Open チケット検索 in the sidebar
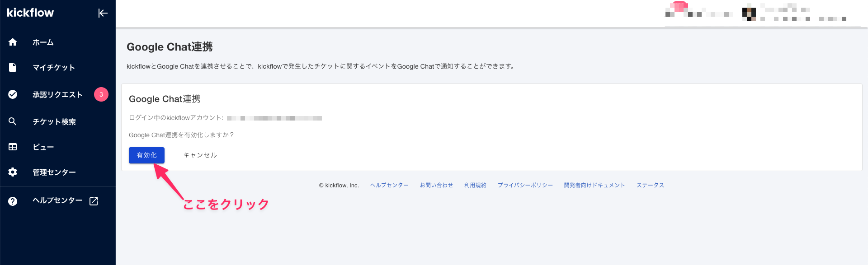 [54, 122]
